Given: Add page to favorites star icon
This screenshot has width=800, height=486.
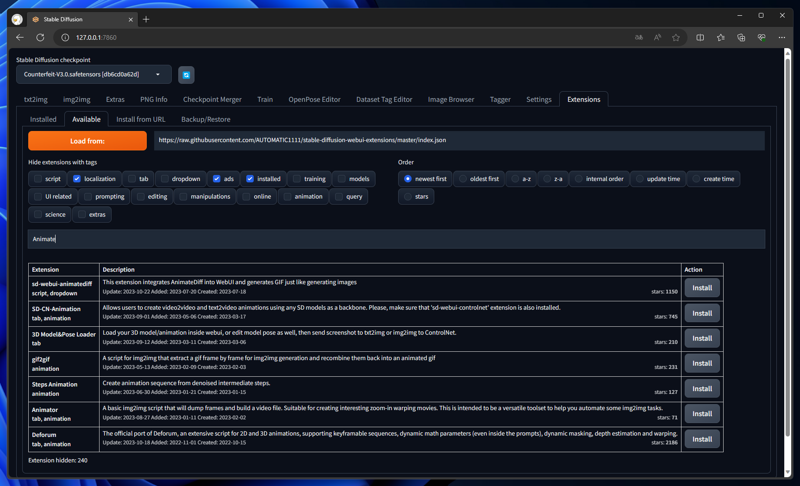Looking at the screenshot, I should click(x=676, y=37).
